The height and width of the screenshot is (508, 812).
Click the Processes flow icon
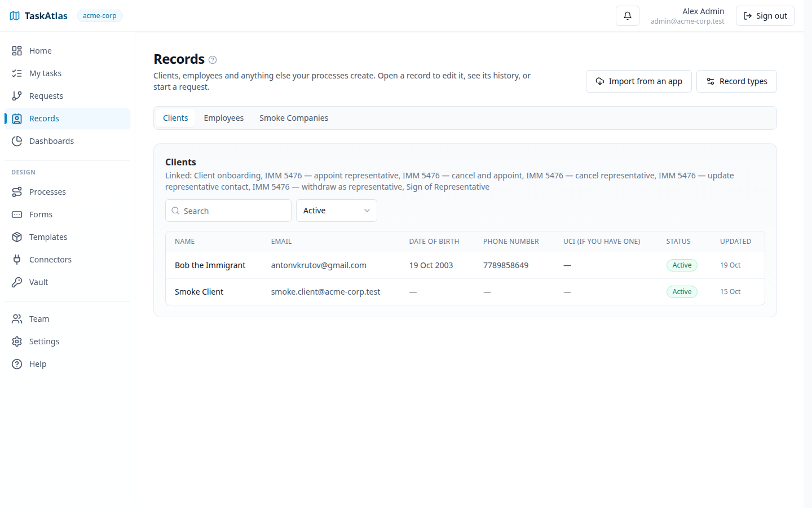tap(17, 192)
